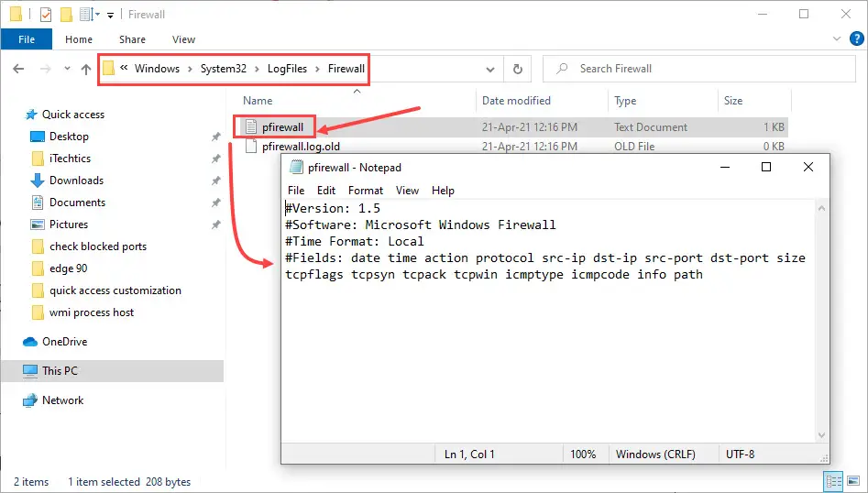Image resolution: width=868 pixels, height=493 pixels.
Task: Open Downloads in the navigation pane
Action: (76, 181)
